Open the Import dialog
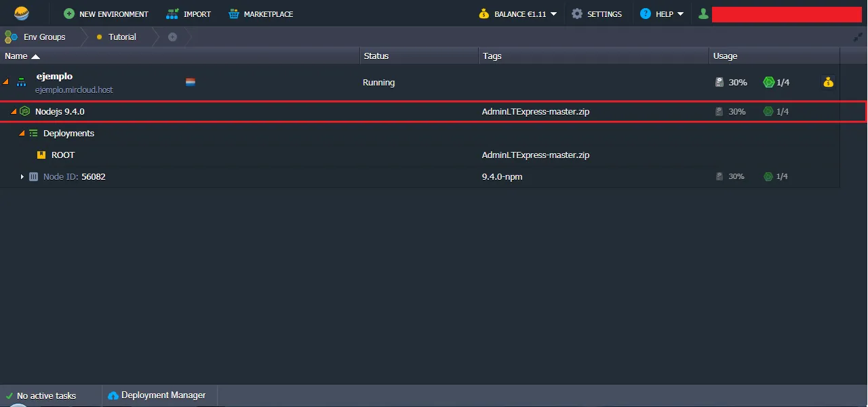The image size is (868, 407). click(189, 14)
